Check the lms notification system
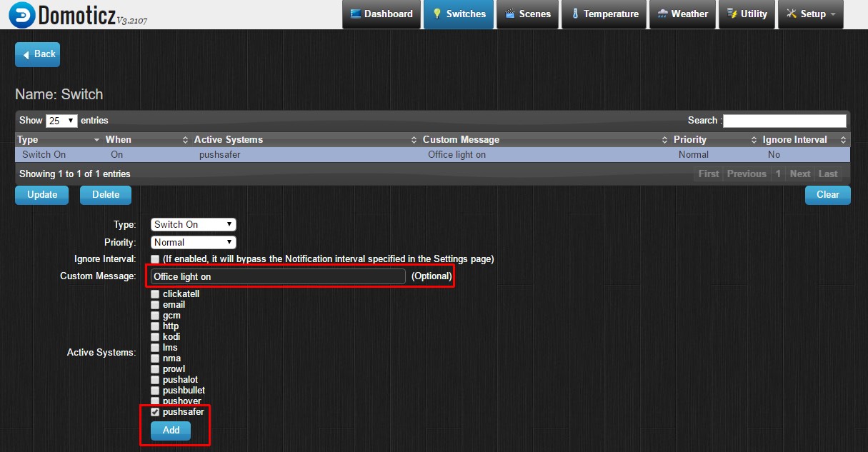The width and height of the screenshot is (868, 452). (x=155, y=348)
